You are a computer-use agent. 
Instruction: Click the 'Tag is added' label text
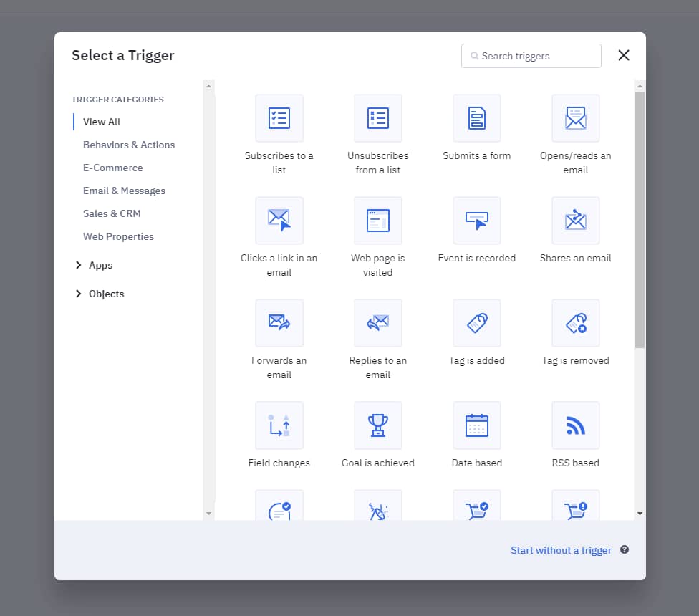tap(476, 360)
